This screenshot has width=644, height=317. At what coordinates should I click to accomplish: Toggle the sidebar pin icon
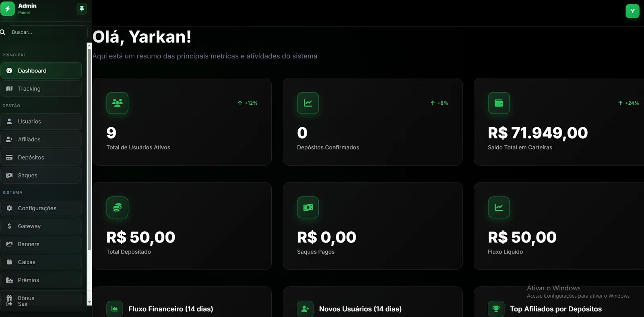pyautogui.click(x=82, y=8)
